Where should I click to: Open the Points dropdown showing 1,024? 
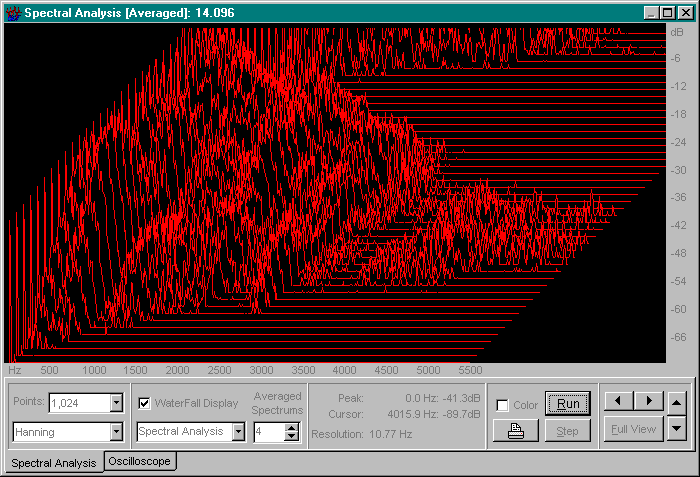coord(116,403)
